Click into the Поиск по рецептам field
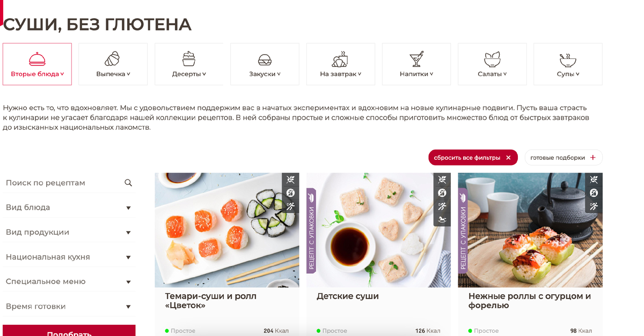644x336 pixels. 69,183
